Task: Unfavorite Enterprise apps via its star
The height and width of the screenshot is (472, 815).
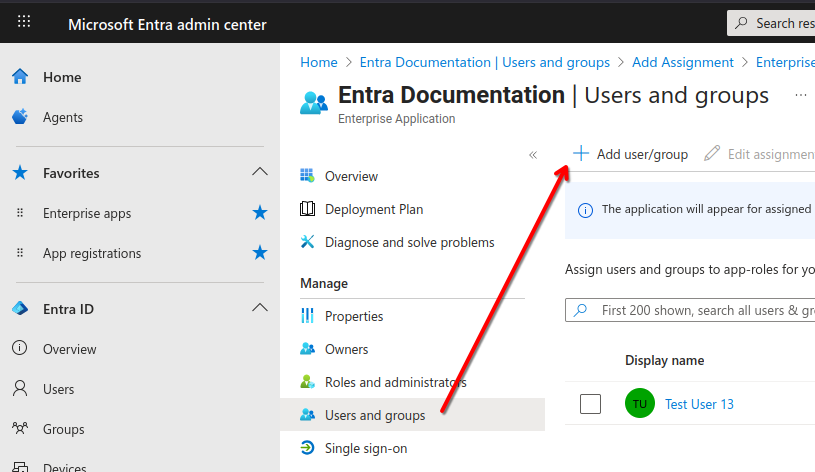Action: pyautogui.click(x=259, y=213)
